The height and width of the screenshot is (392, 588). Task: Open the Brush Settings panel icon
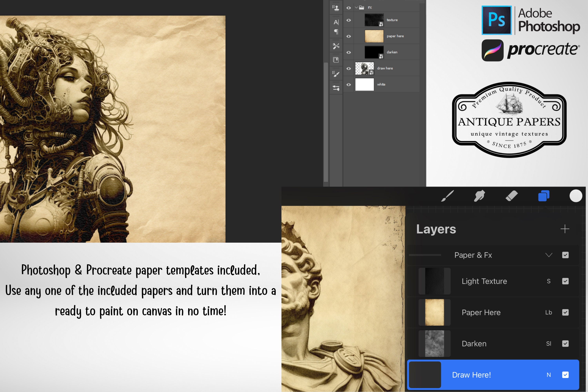[336, 74]
